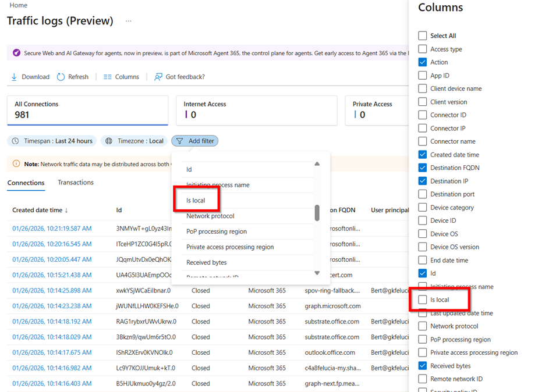Switch to the Transactions tab
This screenshot has height=392, width=556.
click(75, 182)
